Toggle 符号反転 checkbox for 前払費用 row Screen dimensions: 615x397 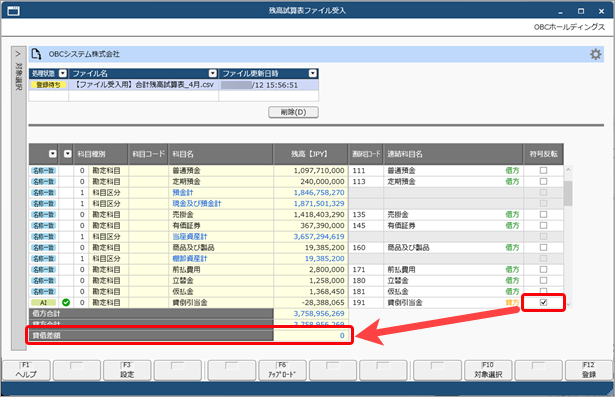[543, 269]
